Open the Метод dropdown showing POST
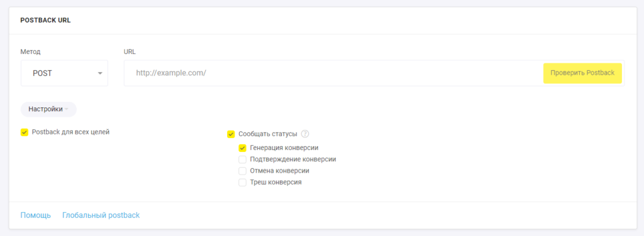Image resolution: width=644 pixels, height=236 pixels. (x=65, y=73)
